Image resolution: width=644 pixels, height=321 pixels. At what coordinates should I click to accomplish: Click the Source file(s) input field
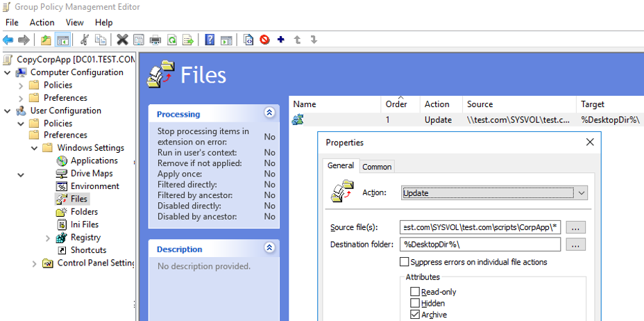[480, 227]
